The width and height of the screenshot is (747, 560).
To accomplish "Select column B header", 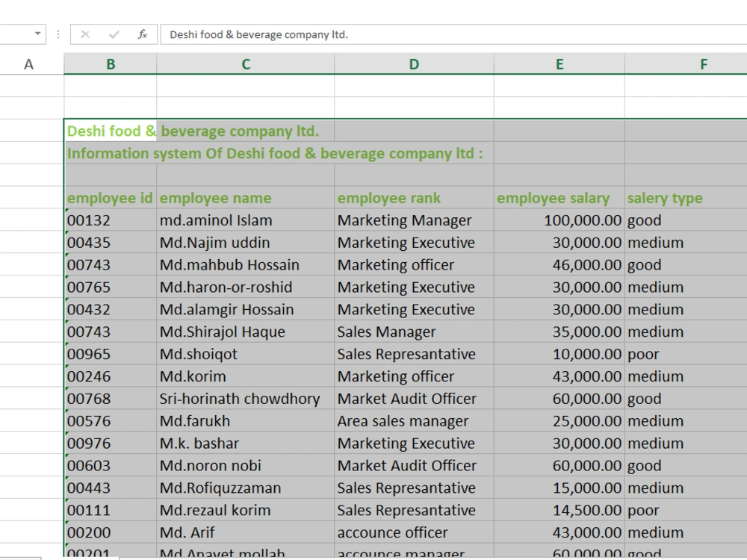I will (111, 63).
